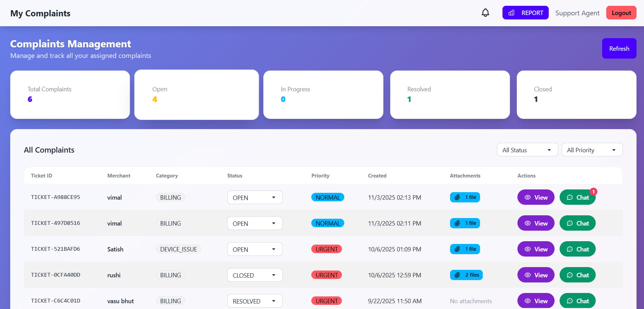
Task: Click the URGENT priority badge for TICKET-521BAFD6
Action: point(326,249)
